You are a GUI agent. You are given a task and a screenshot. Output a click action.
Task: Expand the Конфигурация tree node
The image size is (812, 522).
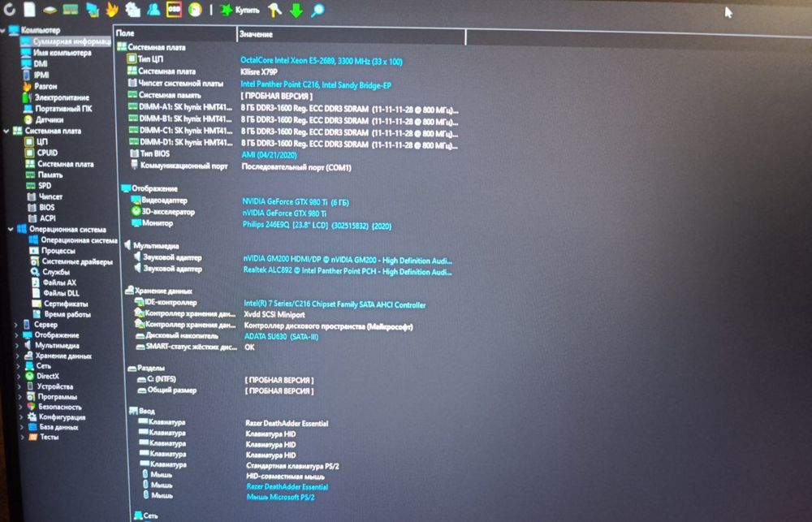(x=21, y=417)
